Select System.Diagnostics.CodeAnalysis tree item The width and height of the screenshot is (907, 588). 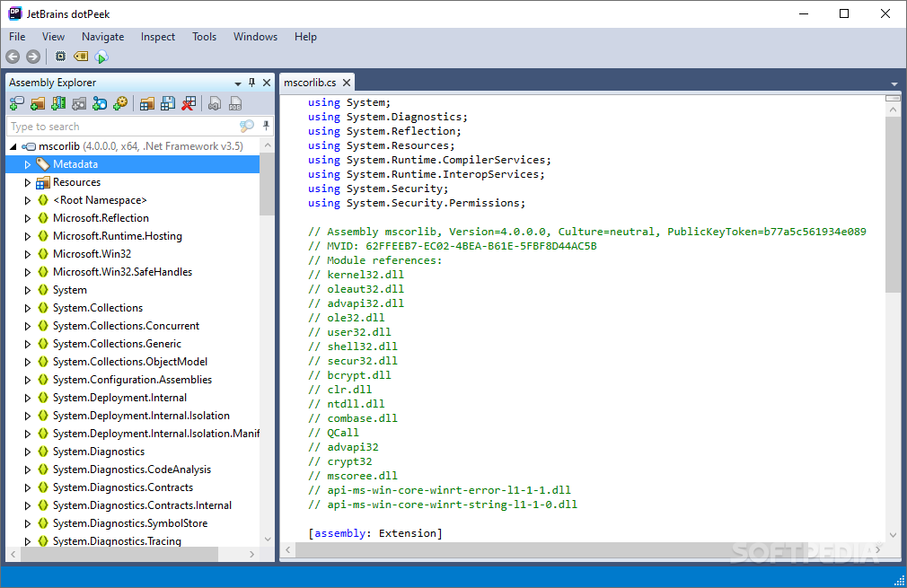tap(132, 470)
